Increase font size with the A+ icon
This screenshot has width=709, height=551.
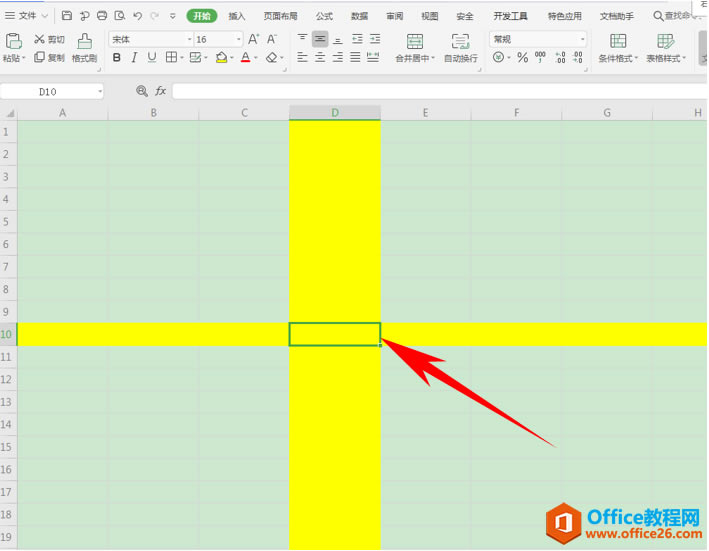253,39
